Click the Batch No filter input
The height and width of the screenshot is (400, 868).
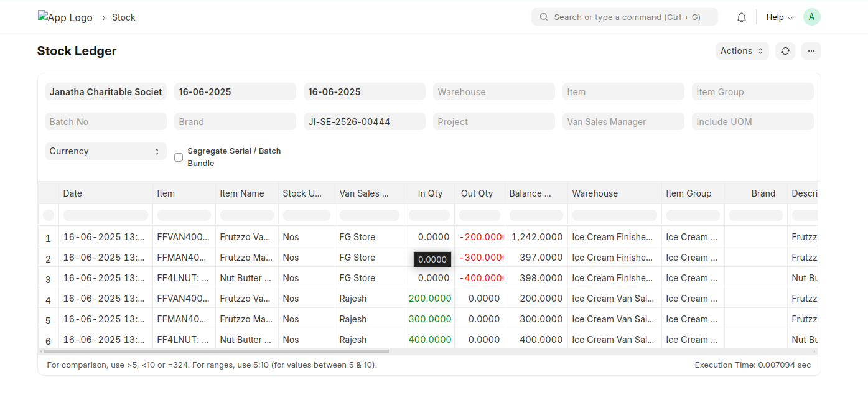105,122
